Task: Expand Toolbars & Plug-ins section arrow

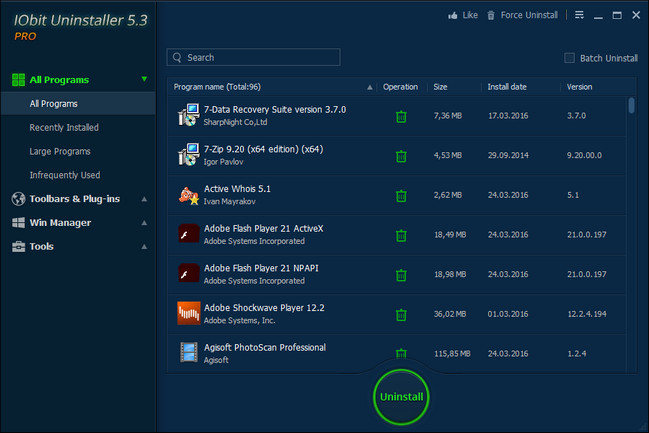Action: pos(144,199)
